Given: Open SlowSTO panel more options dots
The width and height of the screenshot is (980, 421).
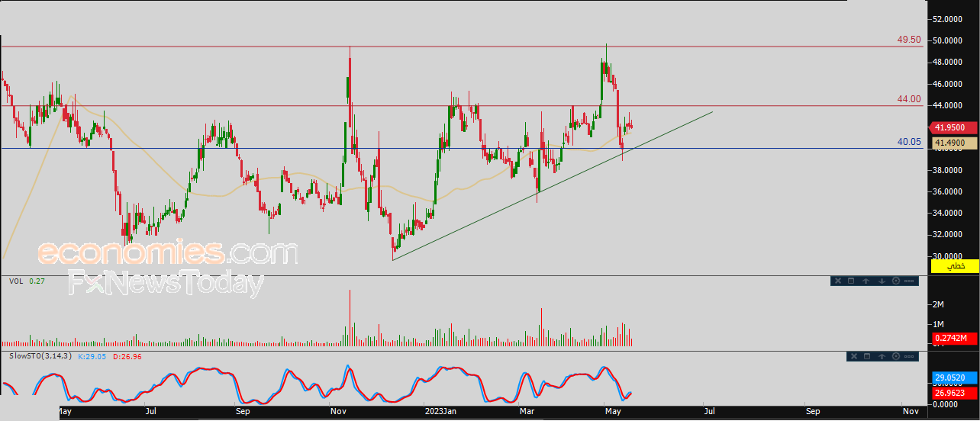Looking at the screenshot, I should tap(911, 356).
